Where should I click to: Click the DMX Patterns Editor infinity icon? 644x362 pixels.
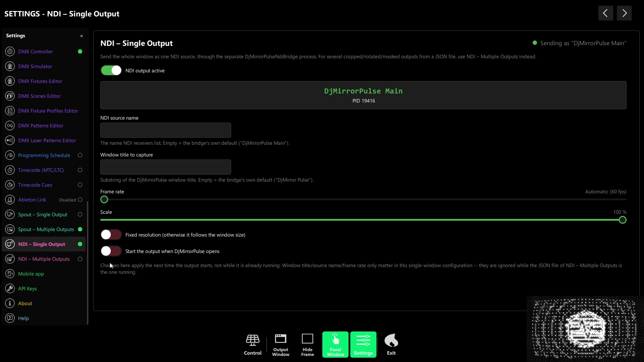10,126
